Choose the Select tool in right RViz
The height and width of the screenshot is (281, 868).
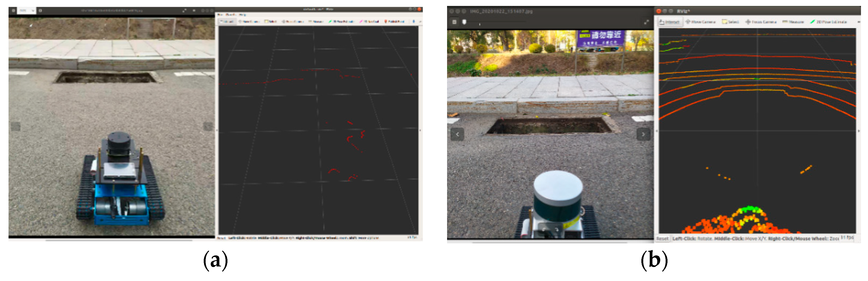[x=730, y=22]
